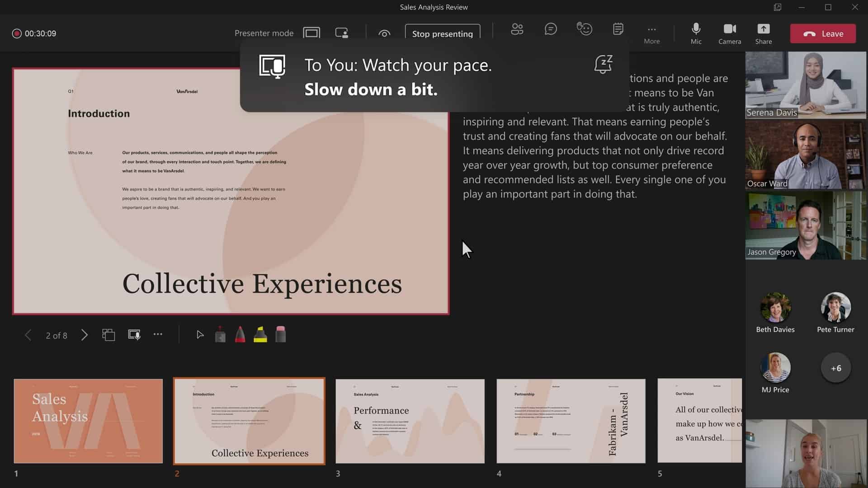Click Pete Turner avatar

(835, 307)
